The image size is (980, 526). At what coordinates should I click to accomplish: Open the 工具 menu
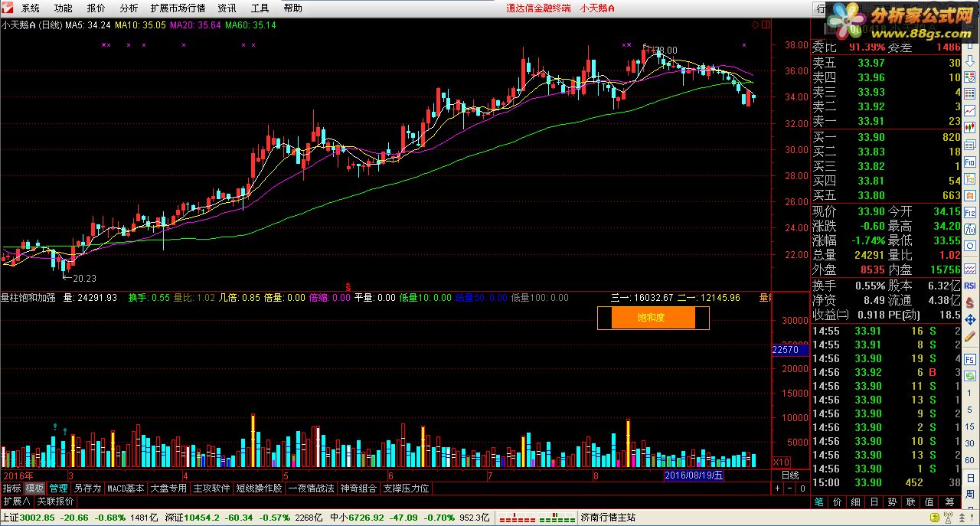[x=260, y=8]
